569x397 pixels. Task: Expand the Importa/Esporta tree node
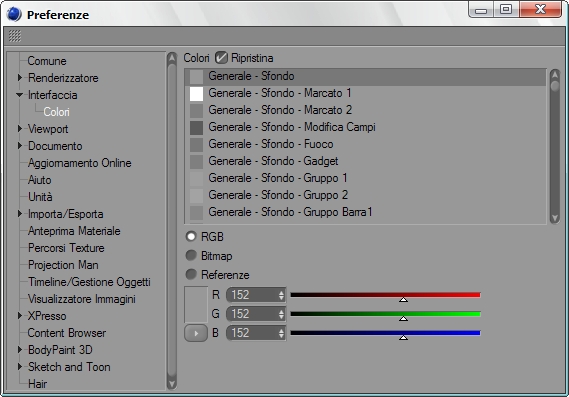(20, 214)
